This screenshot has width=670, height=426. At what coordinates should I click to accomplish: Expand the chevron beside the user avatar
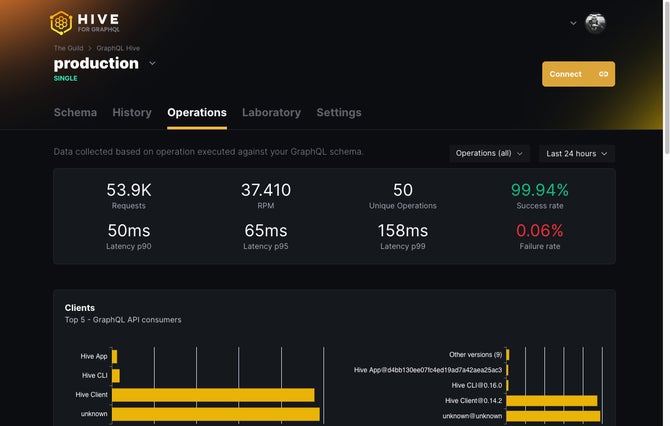pos(573,23)
